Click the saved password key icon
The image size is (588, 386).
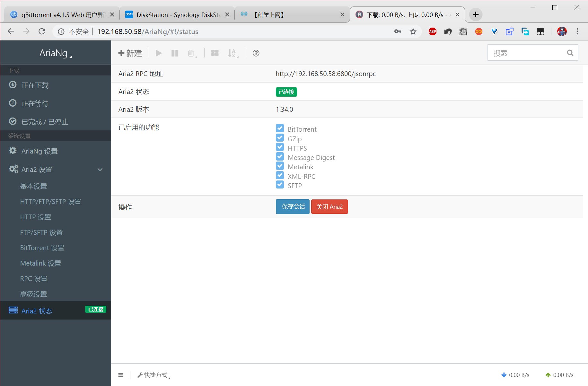[398, 31]
